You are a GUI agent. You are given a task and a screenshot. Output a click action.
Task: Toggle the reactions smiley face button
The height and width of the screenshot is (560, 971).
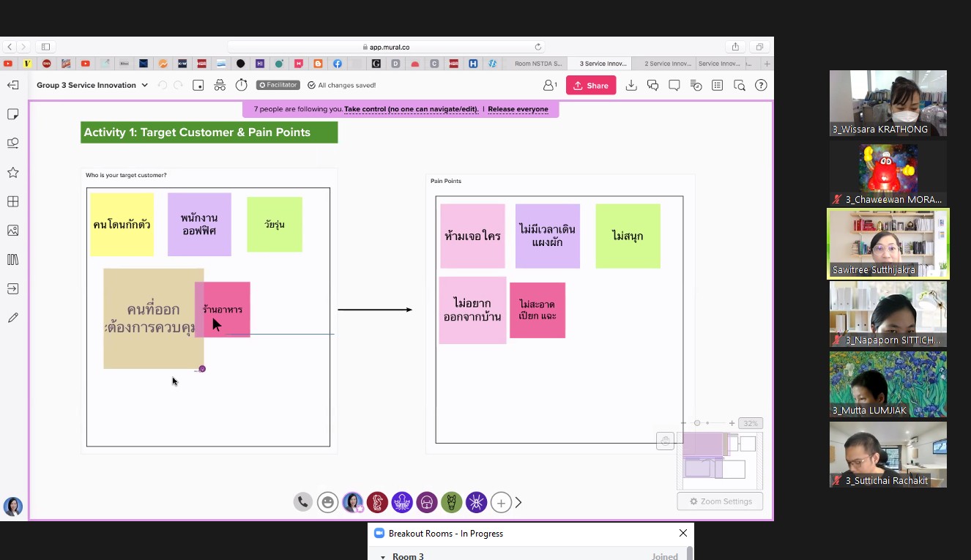[x=328, y=502]
